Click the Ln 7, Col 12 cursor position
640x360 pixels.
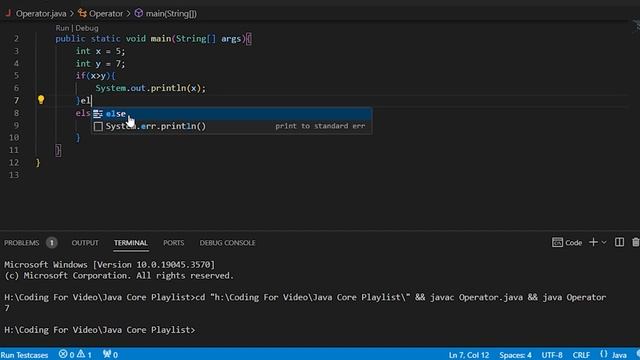(469, 355)
